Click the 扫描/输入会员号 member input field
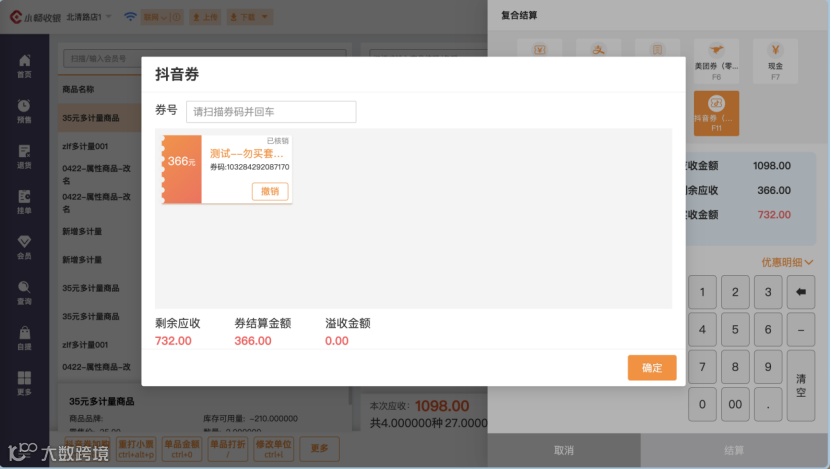Viewport: 831px width, 469px height. click(205, 58)
